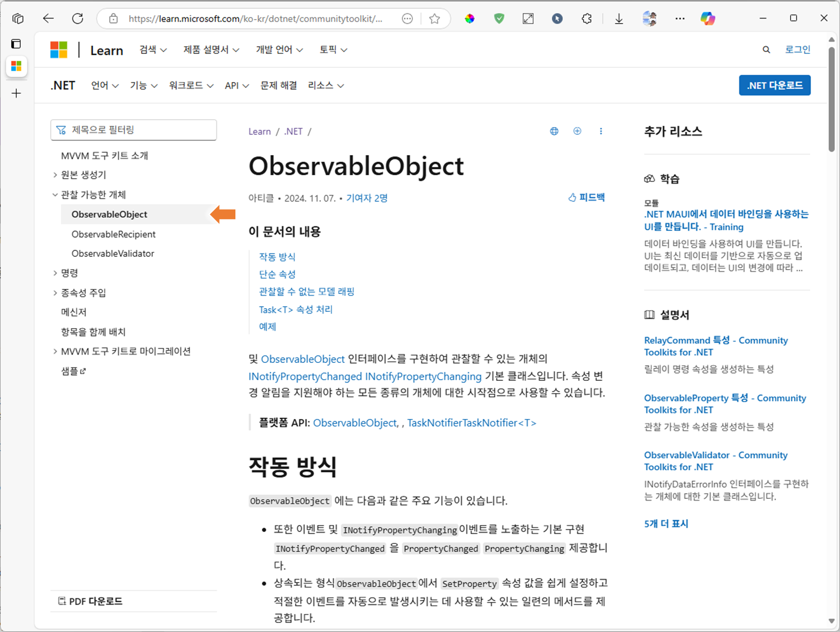
Task: Click 문제 해결 in .NET navigation
Action: pyautogui.click(x=278, y=85)
